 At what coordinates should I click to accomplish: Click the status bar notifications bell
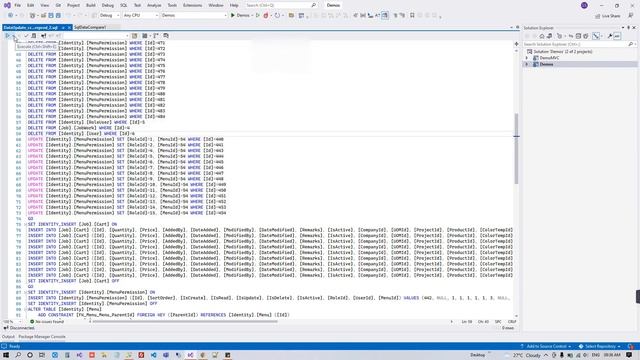[631, 346]
